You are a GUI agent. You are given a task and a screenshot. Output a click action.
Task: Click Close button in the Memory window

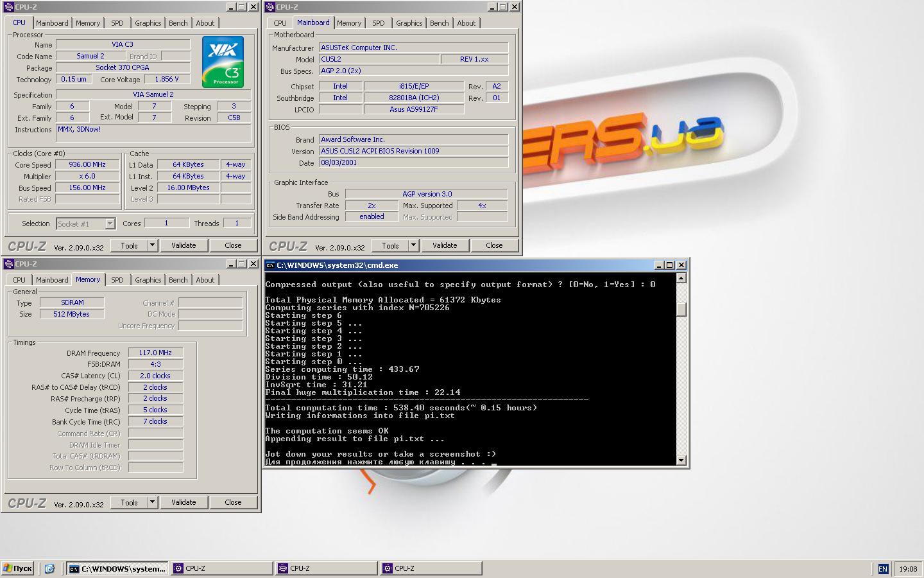(x=233, y=502)
